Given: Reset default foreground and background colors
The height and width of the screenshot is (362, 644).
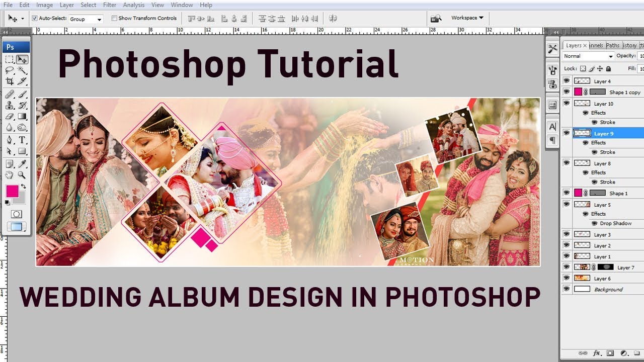Looking at the screenshot, I should [x=8, y=202].
